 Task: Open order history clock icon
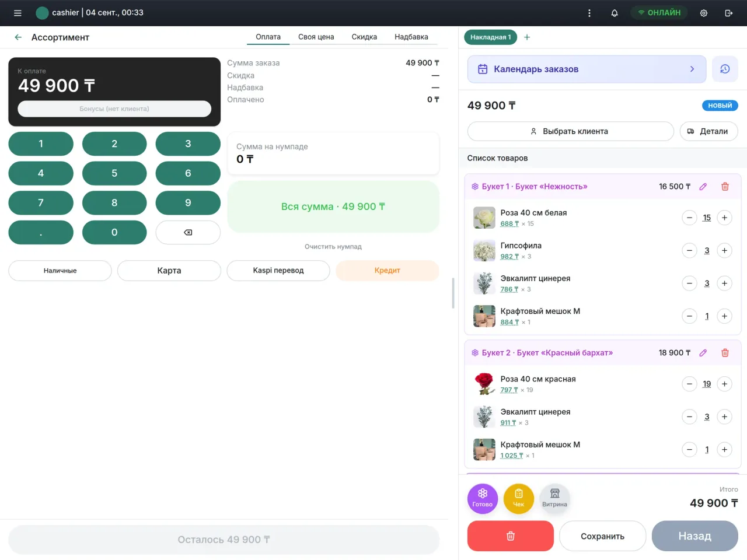coord(725,69)
